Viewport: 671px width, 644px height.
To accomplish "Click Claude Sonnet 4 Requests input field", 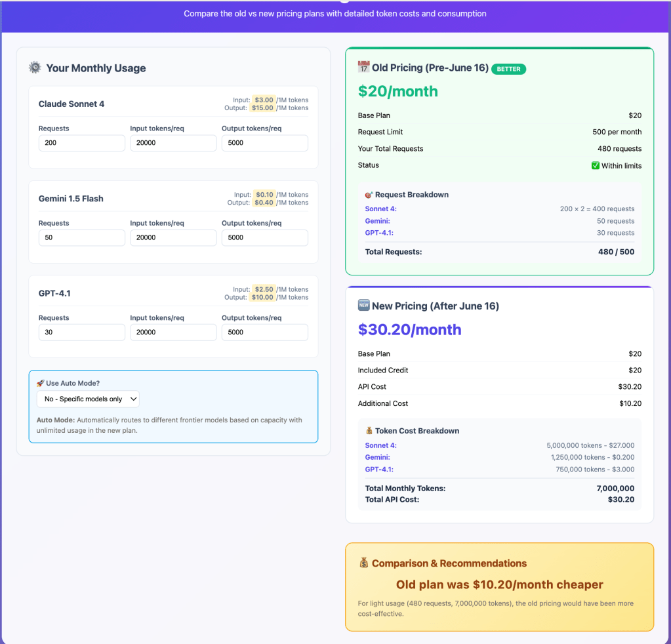I will [81, 143].
